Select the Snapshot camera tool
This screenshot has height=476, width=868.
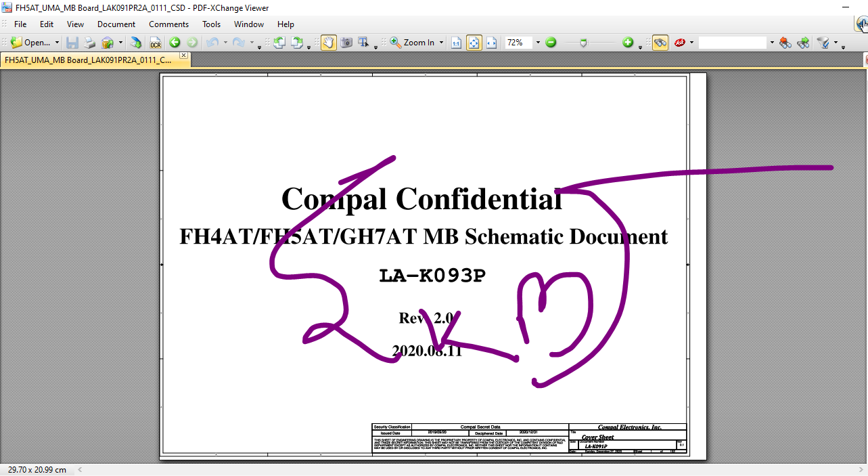[x=346, y=43]
